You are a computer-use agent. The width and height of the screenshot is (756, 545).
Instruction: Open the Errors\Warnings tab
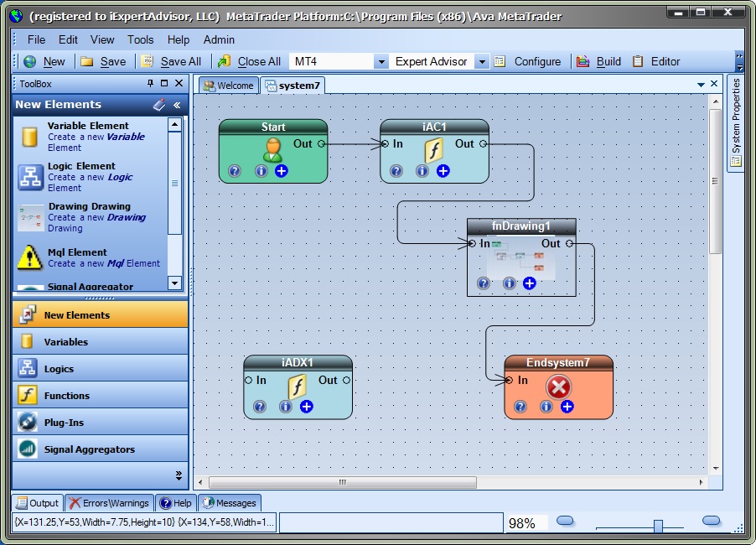pos(110,503)
